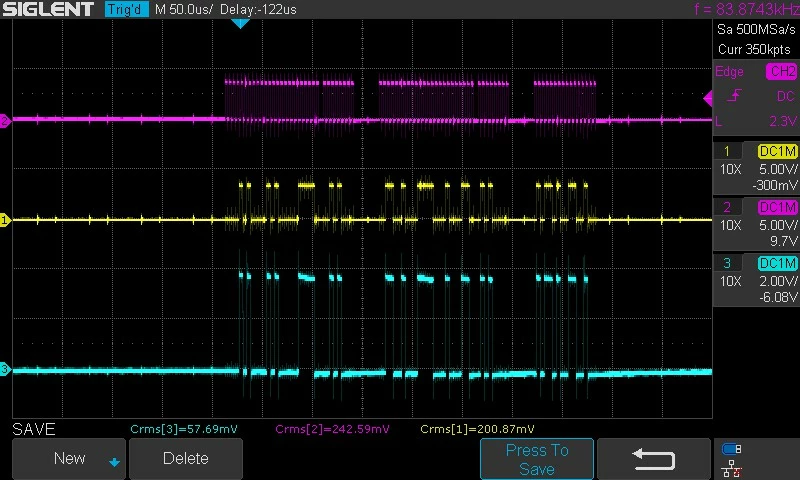Toggle channel 1 DC1M coupling badge
This screenshot has width=800, height=480.
click(x=777, y=151)
